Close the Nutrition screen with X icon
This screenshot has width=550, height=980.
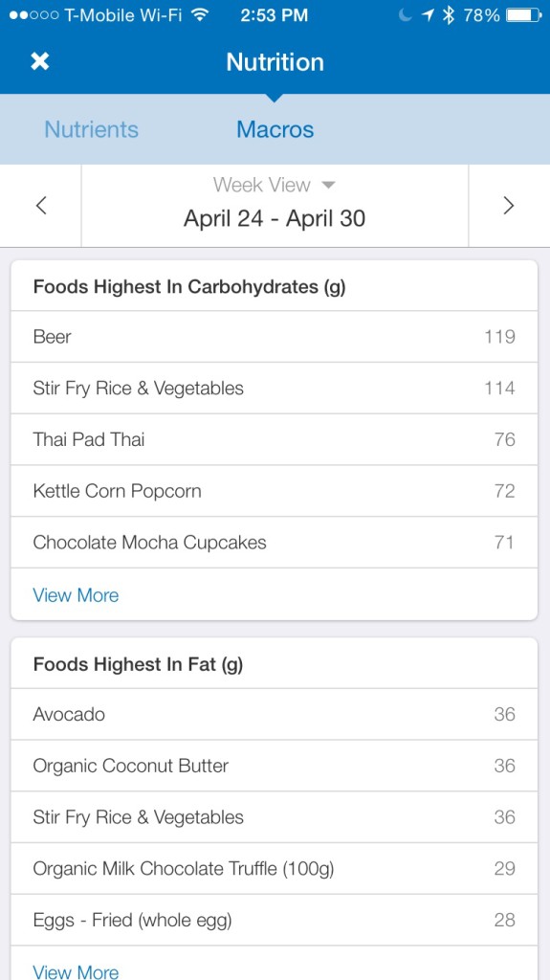40,61
